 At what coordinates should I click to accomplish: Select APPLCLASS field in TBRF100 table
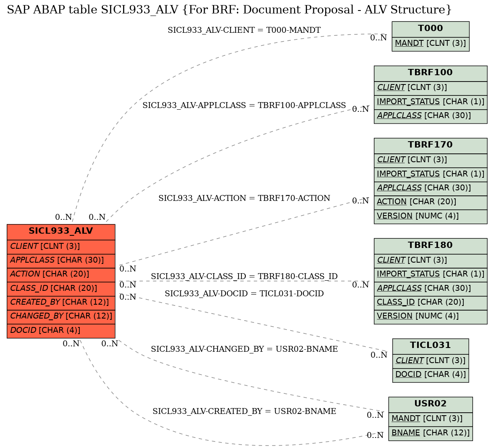(x=430, y=116)
